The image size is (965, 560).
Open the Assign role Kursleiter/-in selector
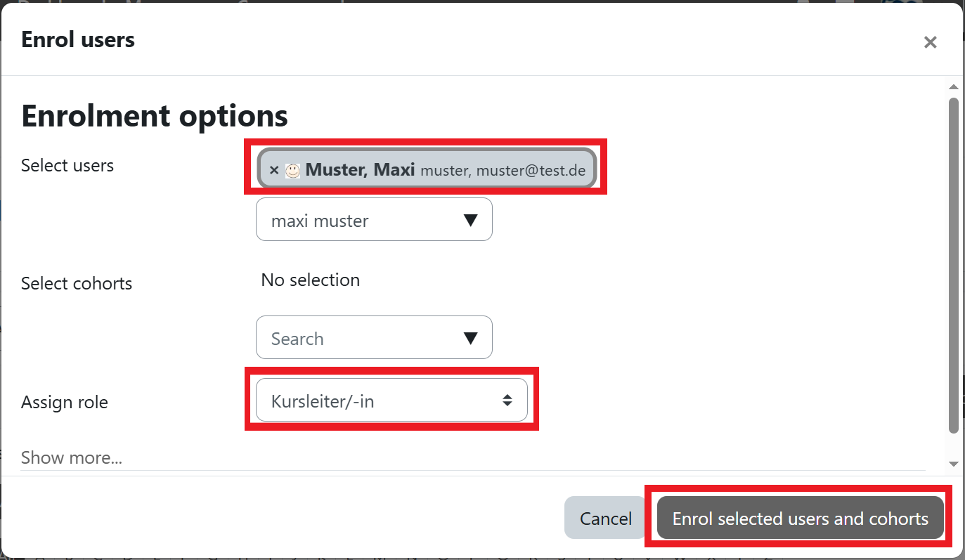point(391,401)
